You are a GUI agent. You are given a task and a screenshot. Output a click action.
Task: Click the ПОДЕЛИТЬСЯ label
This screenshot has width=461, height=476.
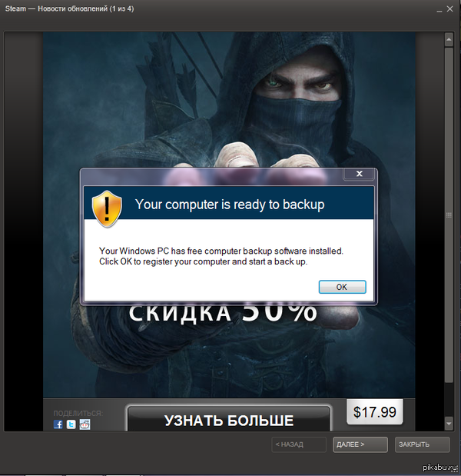pyautogui.click(x=78, y=413)
